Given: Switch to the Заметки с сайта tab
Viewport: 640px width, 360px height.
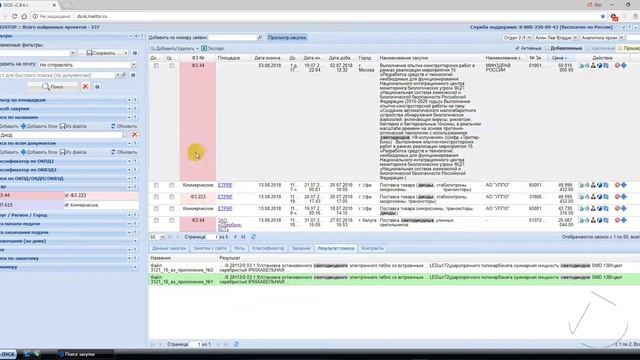Looking at the screenshot, I should pyautogui.click(x=210, y=248).
